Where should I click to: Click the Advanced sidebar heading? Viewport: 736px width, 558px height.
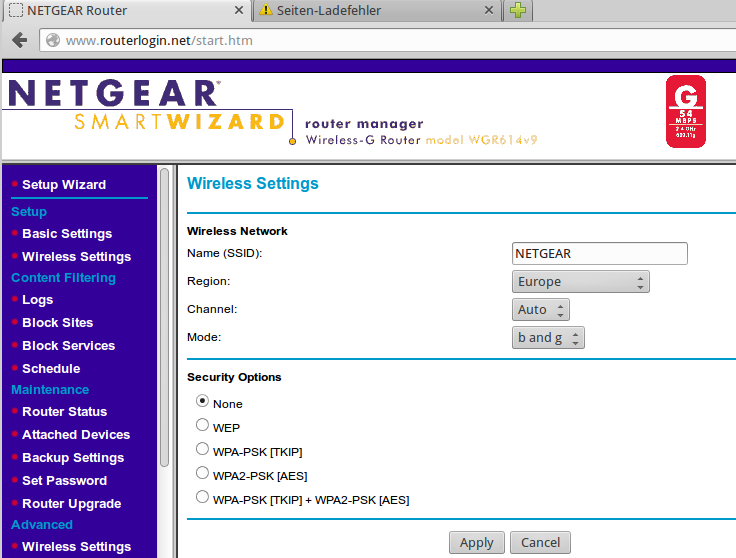coord(42,525)
